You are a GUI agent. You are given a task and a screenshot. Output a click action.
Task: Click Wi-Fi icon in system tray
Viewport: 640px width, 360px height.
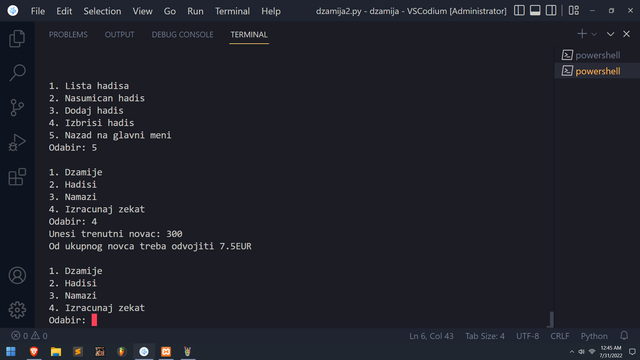point(592,352)
